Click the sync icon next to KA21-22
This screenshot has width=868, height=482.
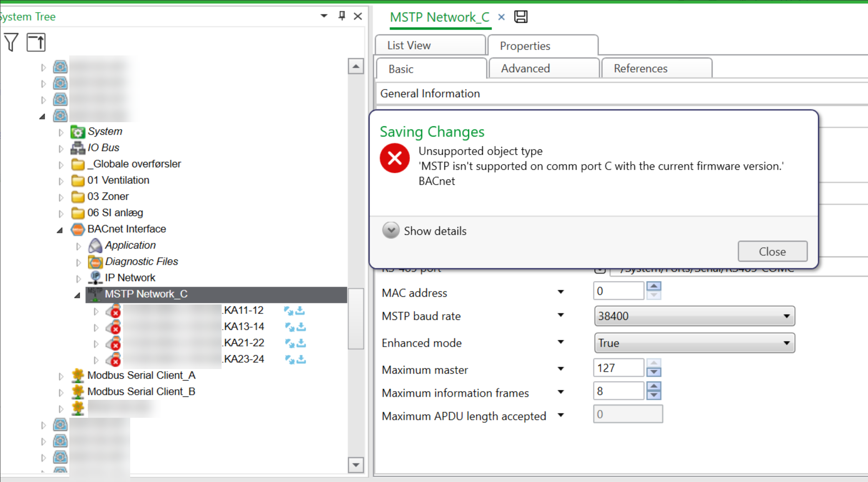point(289,343)
